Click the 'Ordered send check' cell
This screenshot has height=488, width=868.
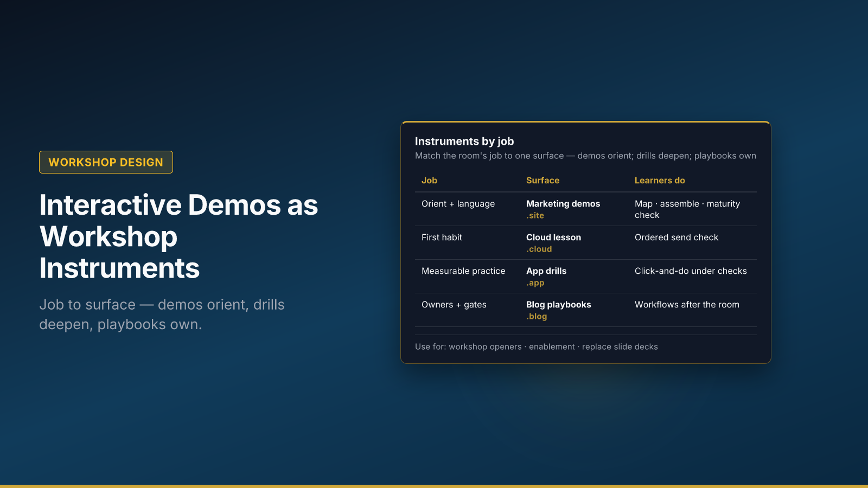[676, 237]
